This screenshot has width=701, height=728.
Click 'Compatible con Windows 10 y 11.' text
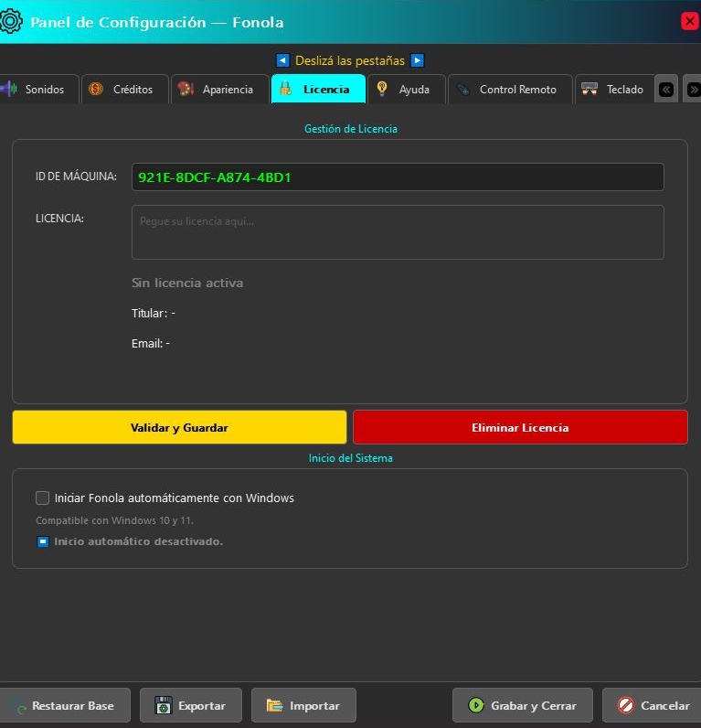tap(114, 520)
